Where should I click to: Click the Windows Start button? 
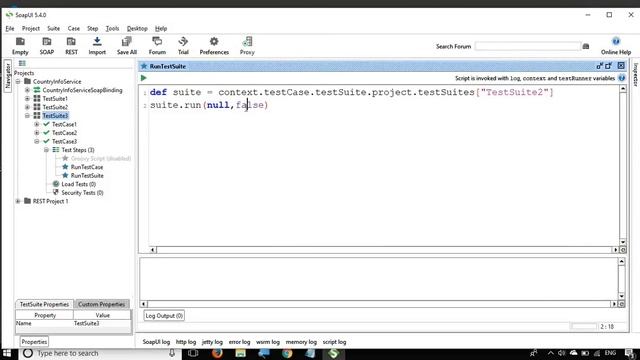pos(7,353)
